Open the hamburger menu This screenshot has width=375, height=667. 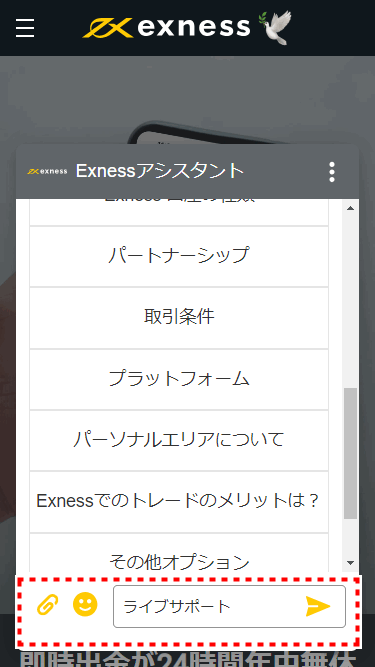coord(25,28)
